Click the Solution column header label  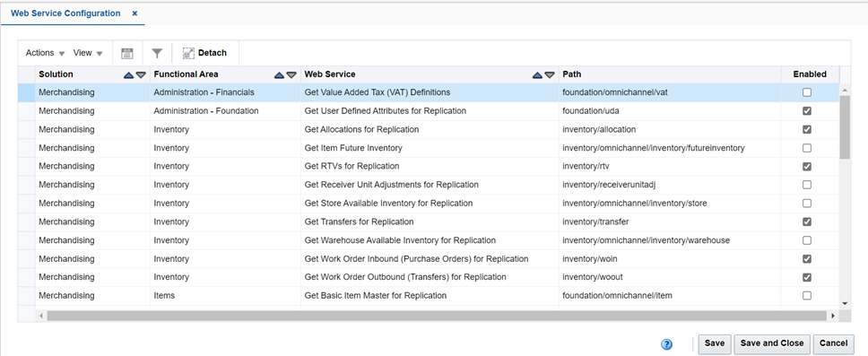[x=56, y=74]
